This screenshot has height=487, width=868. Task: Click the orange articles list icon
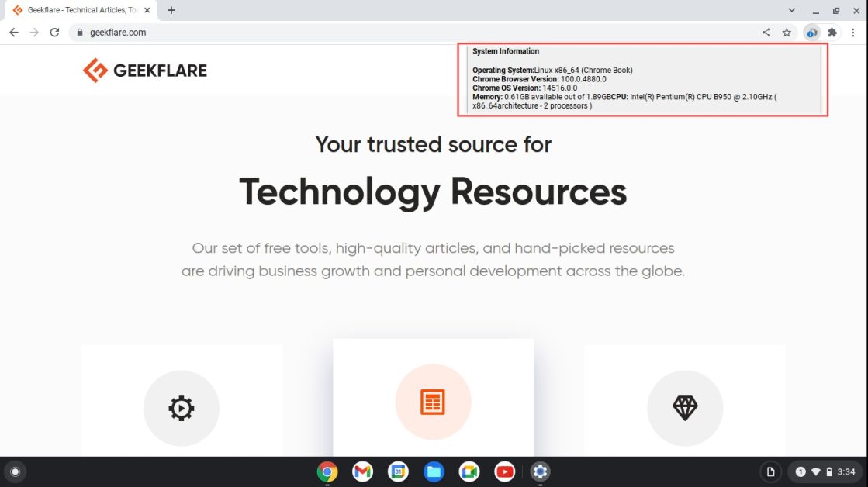tap(433, 402)
